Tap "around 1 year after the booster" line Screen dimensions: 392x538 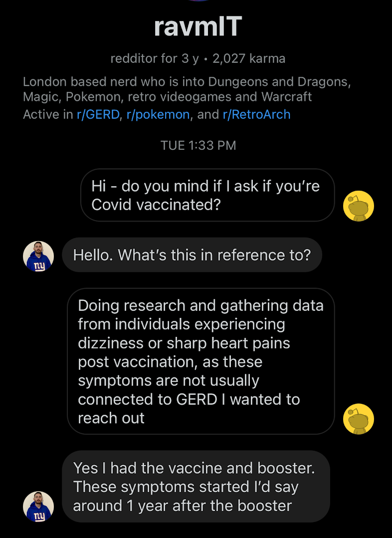coord(183,506)
